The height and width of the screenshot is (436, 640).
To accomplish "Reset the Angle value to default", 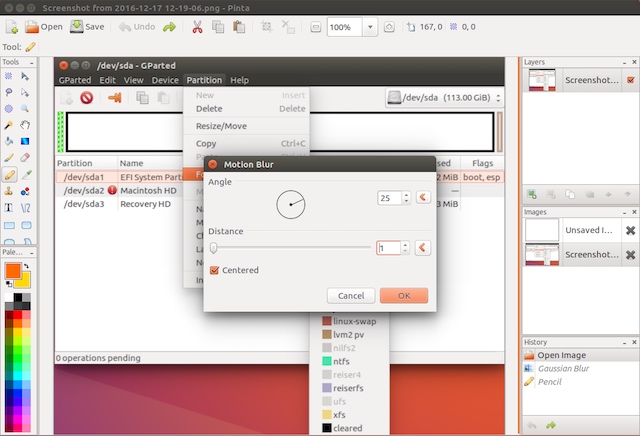I will (423, 198).
